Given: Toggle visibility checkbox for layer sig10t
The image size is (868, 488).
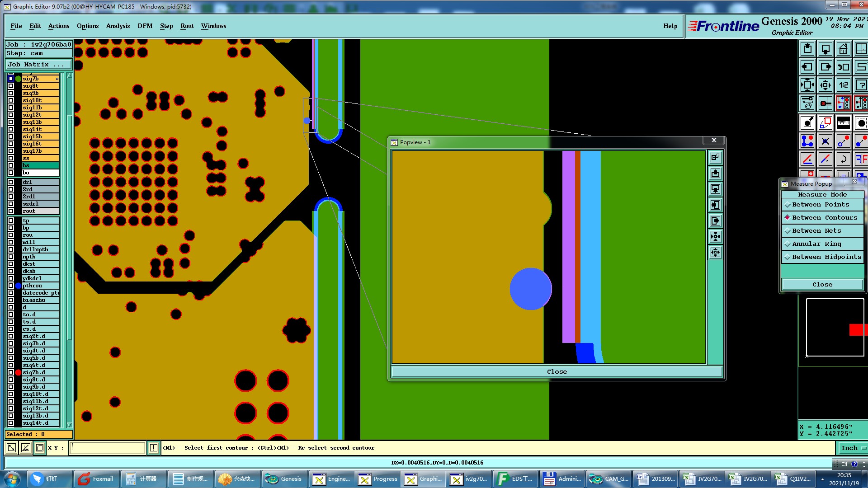Looking at the screenshot, I should click(11, 100).
